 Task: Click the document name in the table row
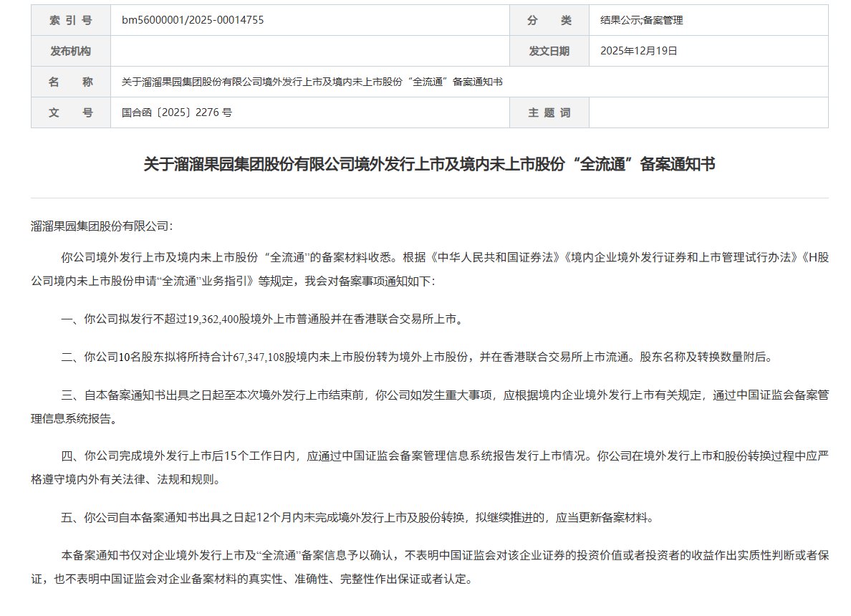point(312,82)
